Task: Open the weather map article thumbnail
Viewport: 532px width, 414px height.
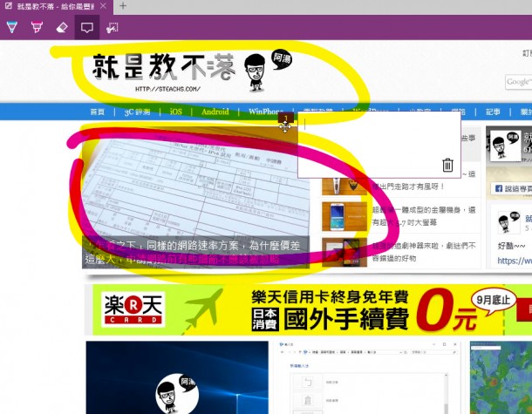Action: [x=501, y=377]
